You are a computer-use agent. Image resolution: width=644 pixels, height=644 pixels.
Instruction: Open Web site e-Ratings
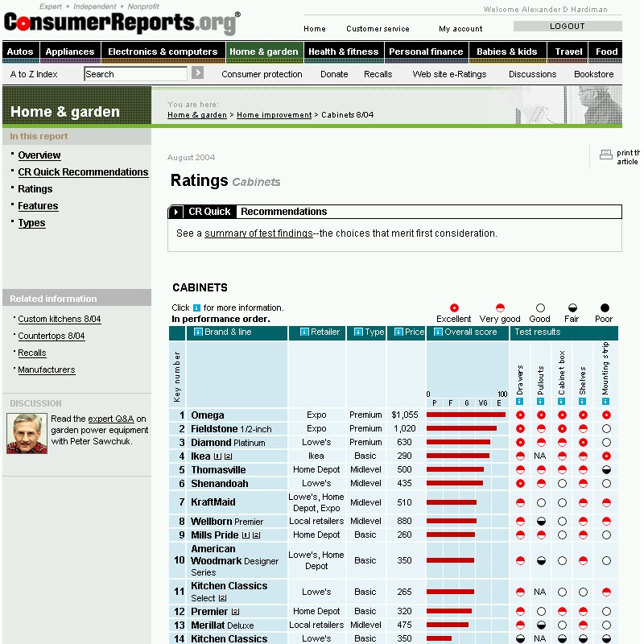(x=449, y=74)
